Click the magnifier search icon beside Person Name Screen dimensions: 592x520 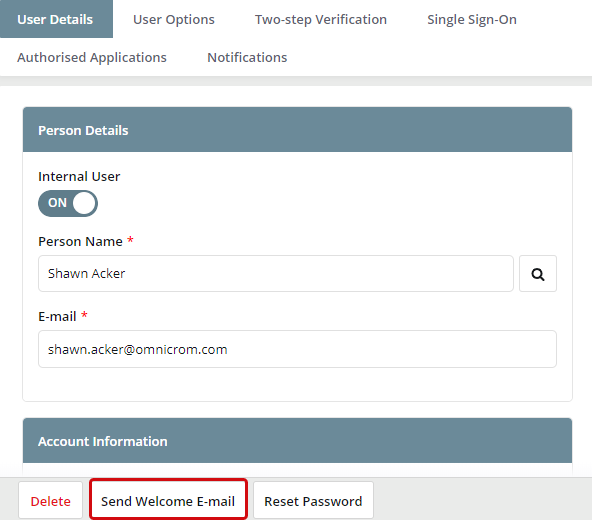pyautogui.click(x=538, y=274)
